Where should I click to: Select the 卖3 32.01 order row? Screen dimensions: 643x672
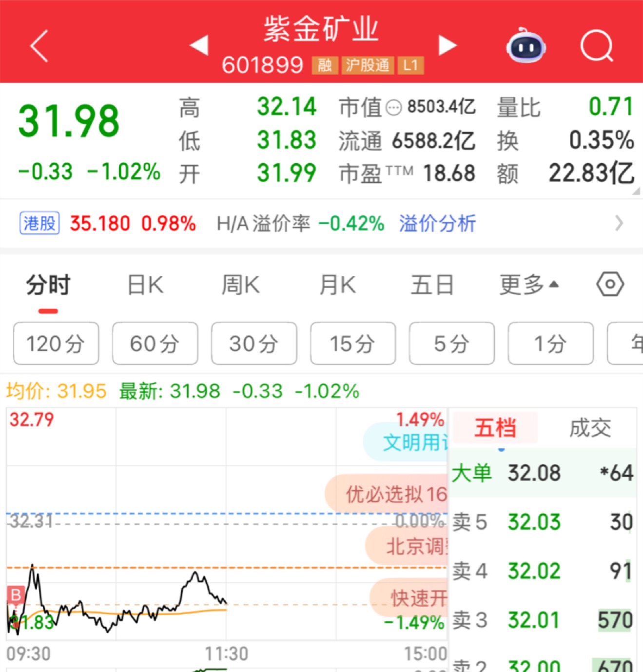tap(543, 620)
